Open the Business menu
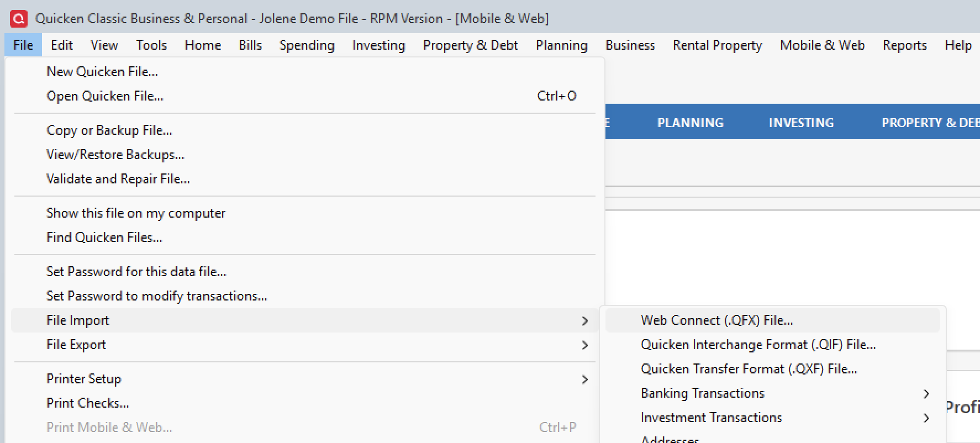 [x=630, y=45]
